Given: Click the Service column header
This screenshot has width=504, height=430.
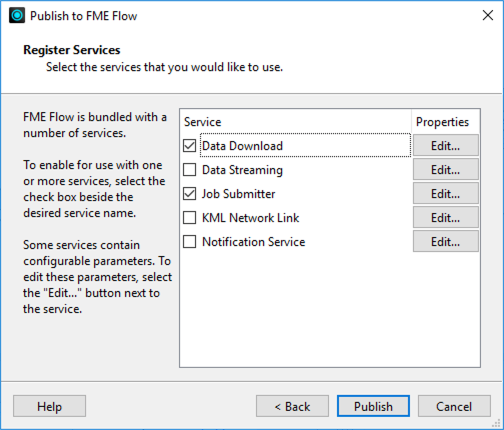Looking at the screenshot, I should point(202,122).
